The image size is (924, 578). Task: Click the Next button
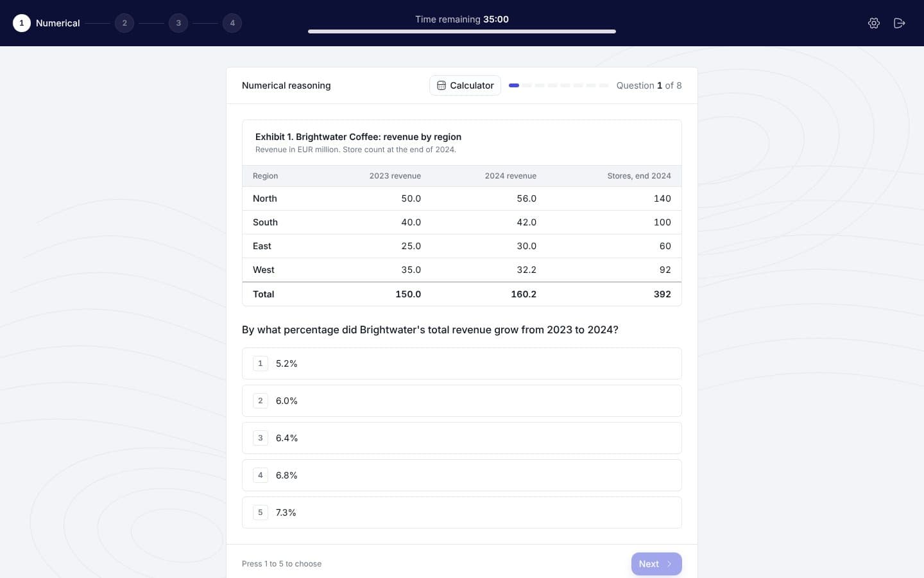pos(656,564)
